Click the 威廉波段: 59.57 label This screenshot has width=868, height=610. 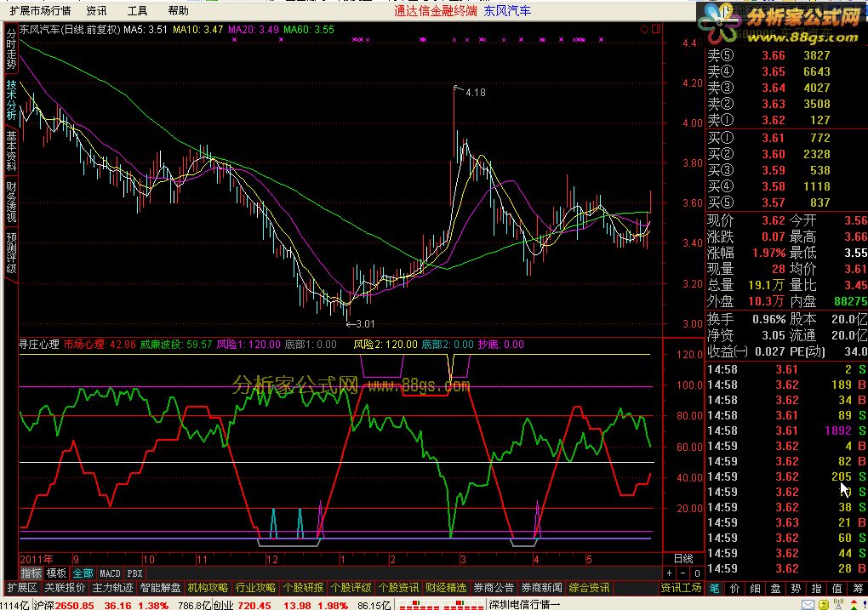pos(175,345)
